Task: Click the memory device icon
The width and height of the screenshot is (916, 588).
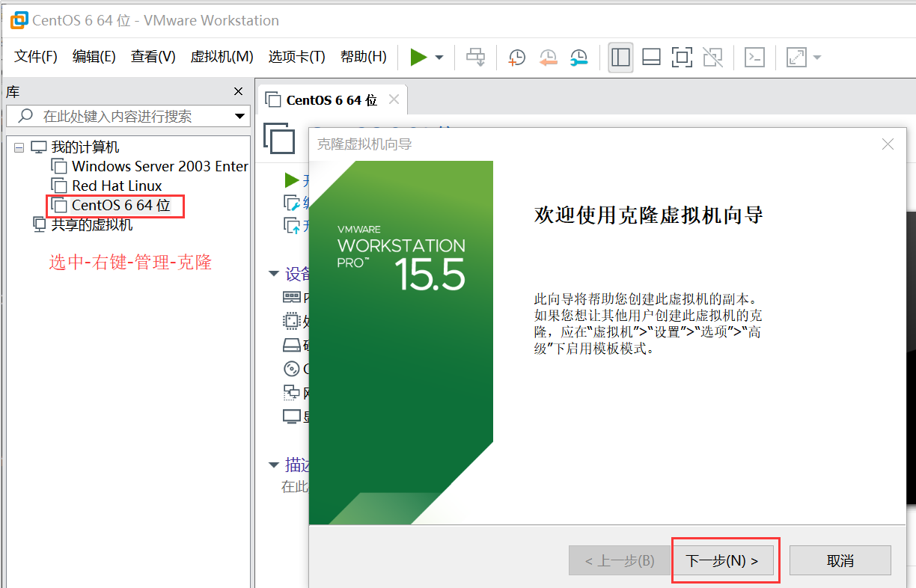Action: point(292,298)
